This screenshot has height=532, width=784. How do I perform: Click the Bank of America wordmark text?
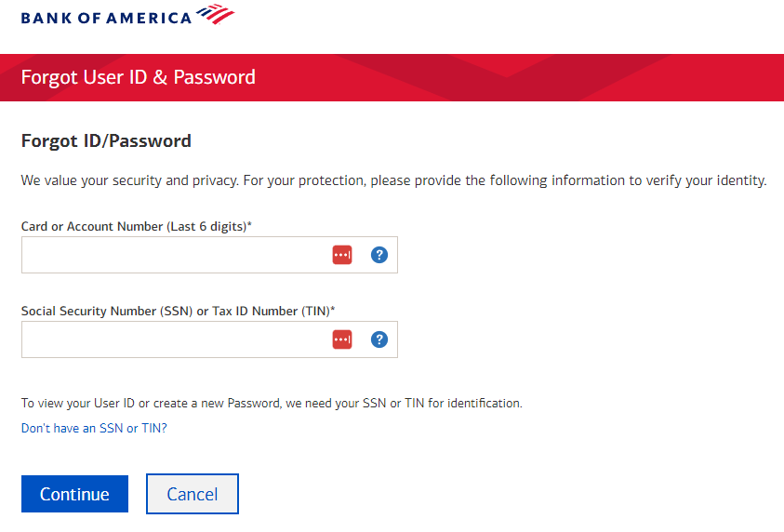pyautogui.click(x=106, y=17)
